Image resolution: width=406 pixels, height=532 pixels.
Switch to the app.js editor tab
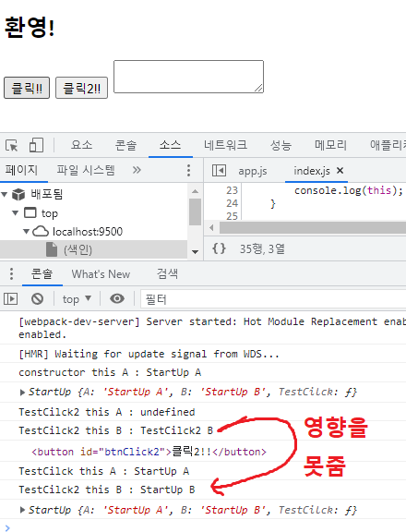pos(253,171)
